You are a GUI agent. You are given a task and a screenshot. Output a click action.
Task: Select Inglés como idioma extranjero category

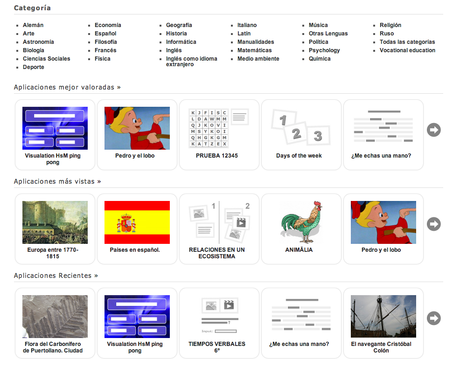[x=192, y=61]
